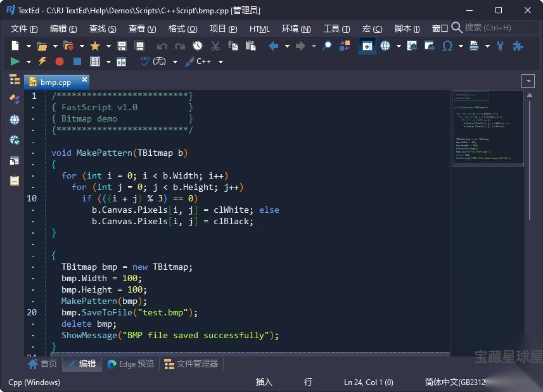The width and height of the screenshot is (543, 392).
Task: Click the open folder icon
Action: click(x=42, y=46)
